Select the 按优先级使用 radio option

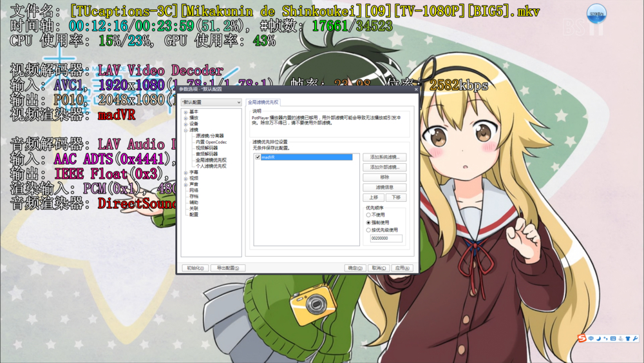tap(368, 230)
